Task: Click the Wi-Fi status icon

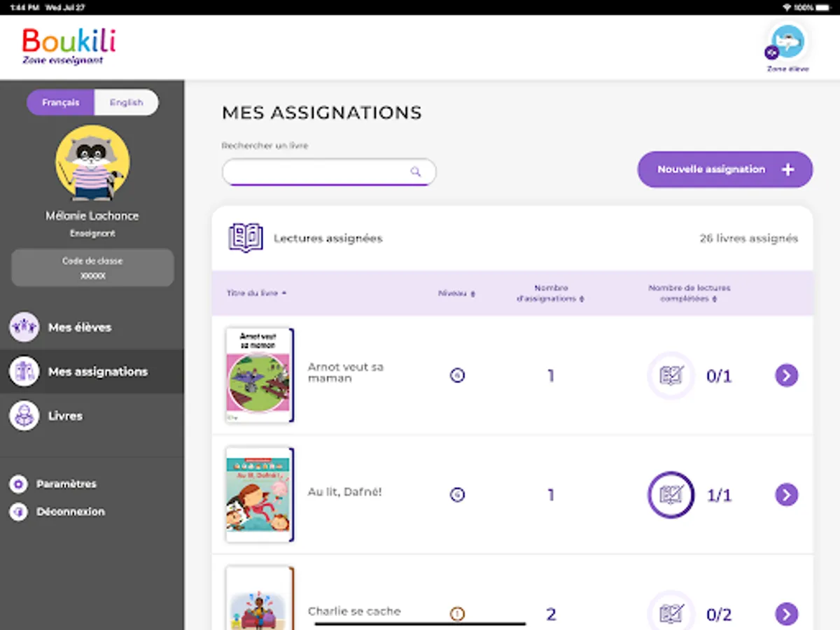Action: tap(787, 7)
